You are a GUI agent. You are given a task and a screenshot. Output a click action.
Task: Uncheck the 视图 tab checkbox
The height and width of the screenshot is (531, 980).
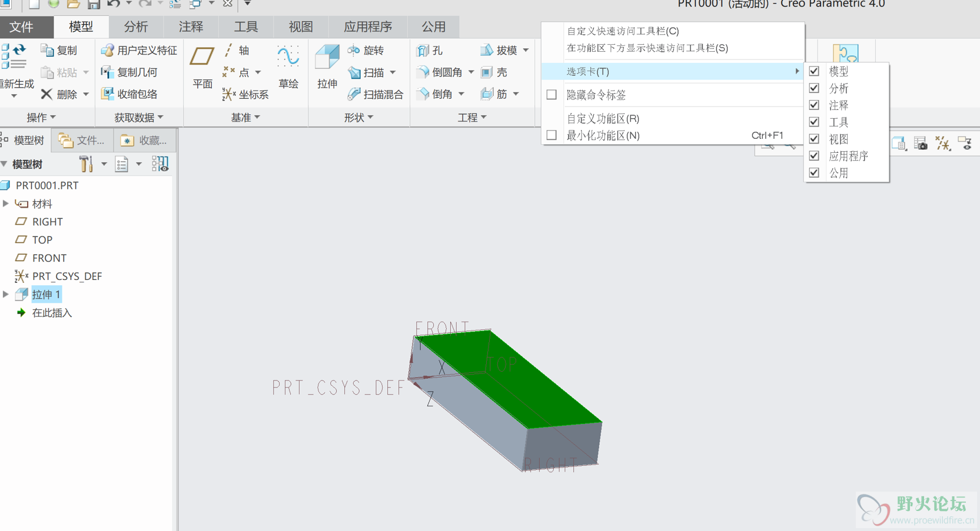[814, 139]
